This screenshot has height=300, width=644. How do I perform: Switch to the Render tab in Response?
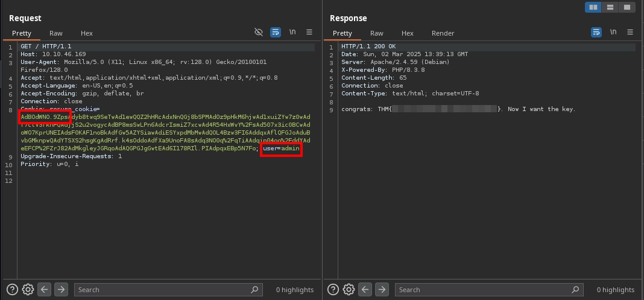point(443,33)
